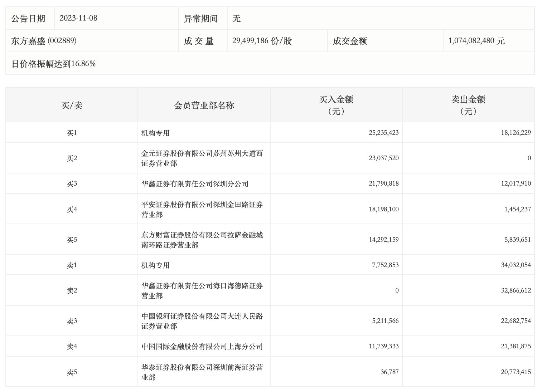Click the 成交金额 label
Viewport: 537px width, 392px height.
pyautogui.click(x=350, y=41)
